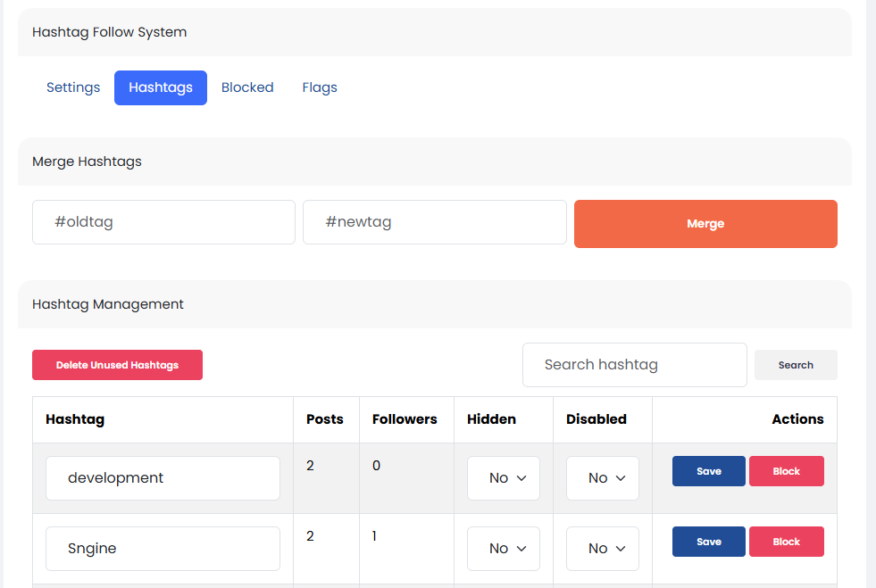
Task: Save the development hashtag row
Action: 708,471
